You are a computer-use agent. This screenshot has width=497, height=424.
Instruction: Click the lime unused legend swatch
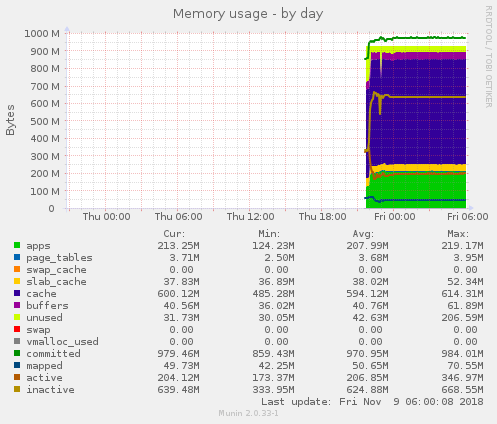17,317
